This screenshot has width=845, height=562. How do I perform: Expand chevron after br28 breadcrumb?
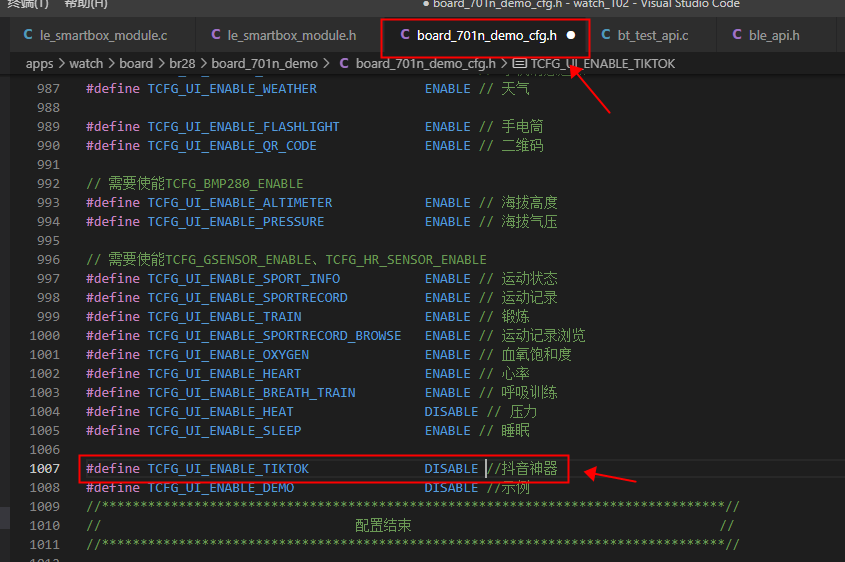pyautogui.click(x=204, y=64)
